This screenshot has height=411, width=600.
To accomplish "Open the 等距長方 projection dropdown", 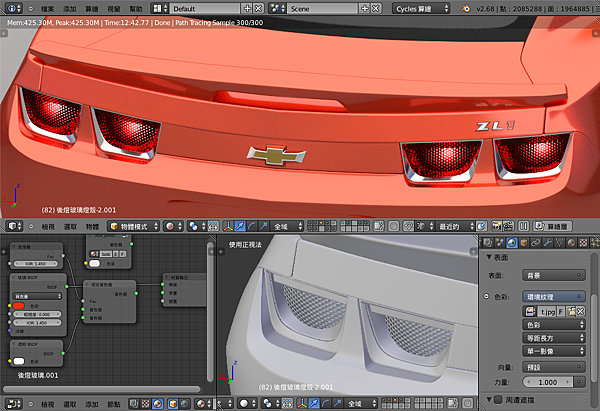I will (554, 338).
